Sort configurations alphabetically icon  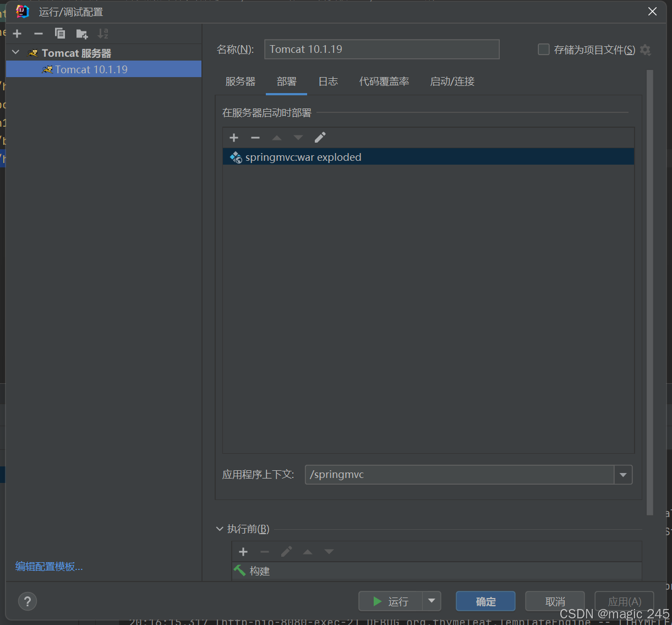tap(103, 34)
